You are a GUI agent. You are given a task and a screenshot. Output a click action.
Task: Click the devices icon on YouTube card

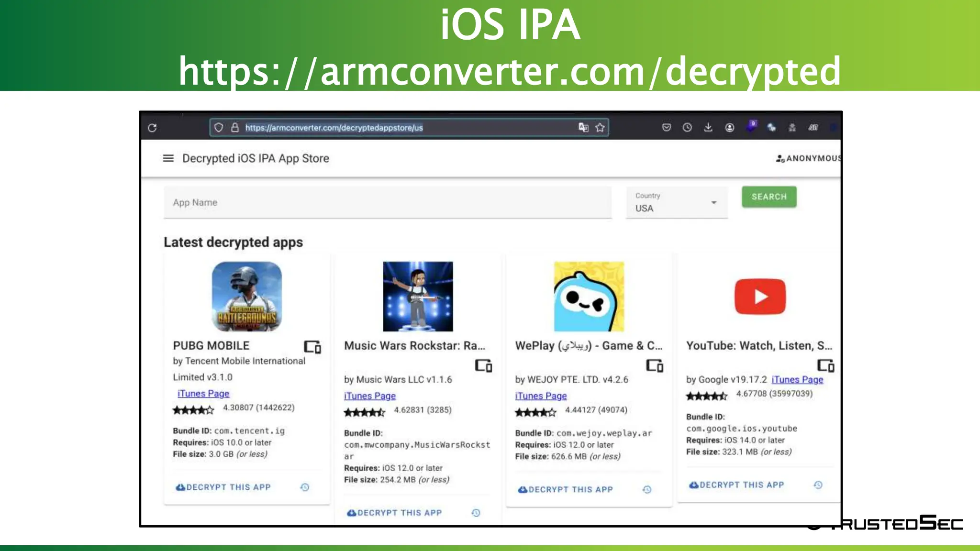(x=825, y=366)
